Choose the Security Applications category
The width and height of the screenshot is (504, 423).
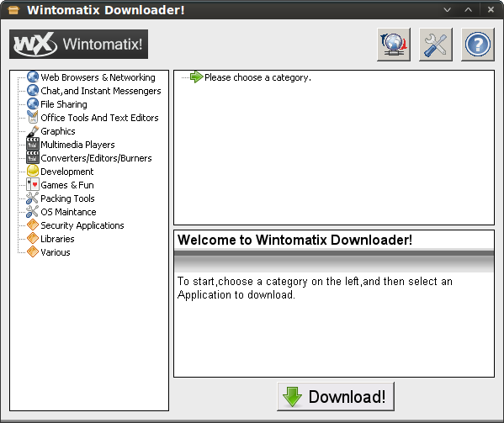(82, 225)
